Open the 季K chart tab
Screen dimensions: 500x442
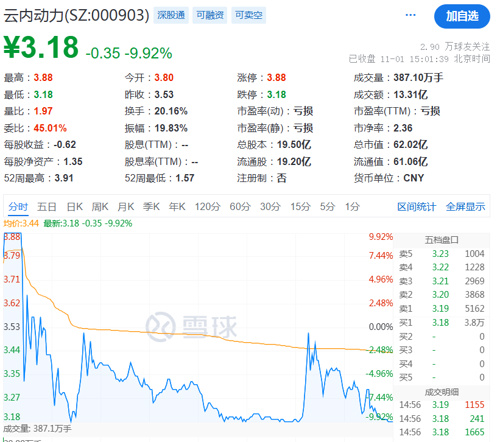151,207
